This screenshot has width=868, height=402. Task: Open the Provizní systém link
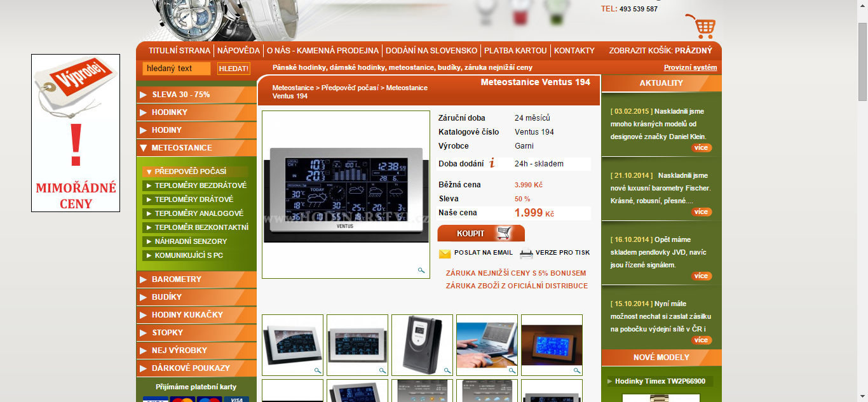coord(691,67)
